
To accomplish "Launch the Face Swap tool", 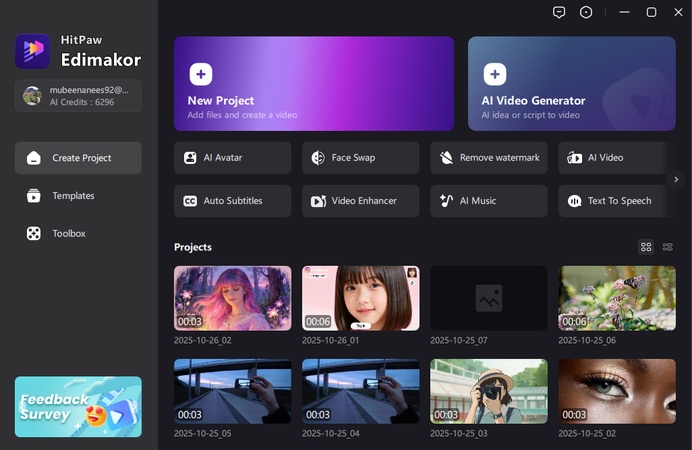I will tap(360, 158).
